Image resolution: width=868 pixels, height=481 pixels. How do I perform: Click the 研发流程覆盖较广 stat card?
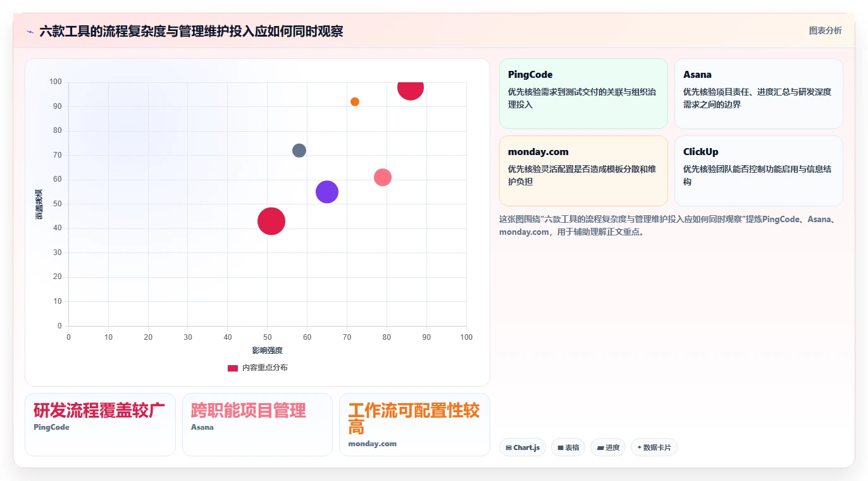(x=100, y=425)
